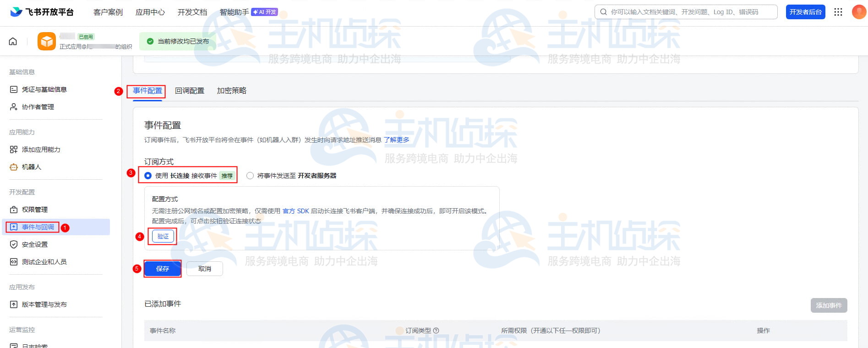Click the credentials icon beside 凭证与基础信息

coord(14,89)
